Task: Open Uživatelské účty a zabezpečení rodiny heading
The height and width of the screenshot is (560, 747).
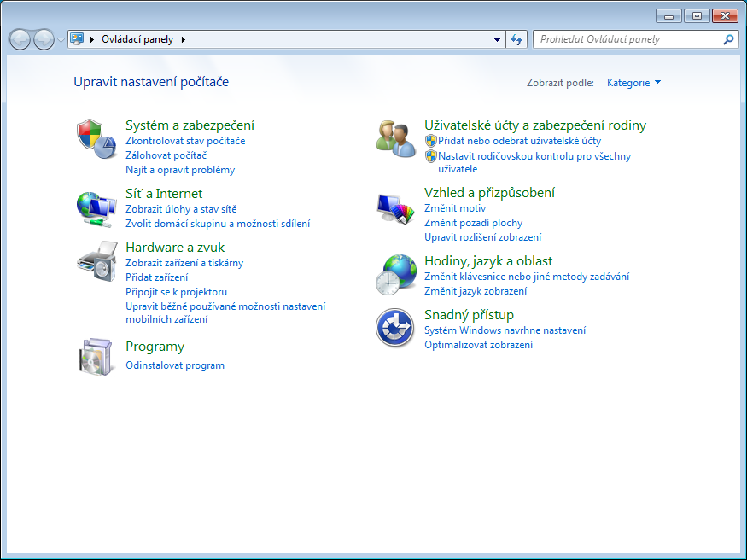Action: pos(535,125)
